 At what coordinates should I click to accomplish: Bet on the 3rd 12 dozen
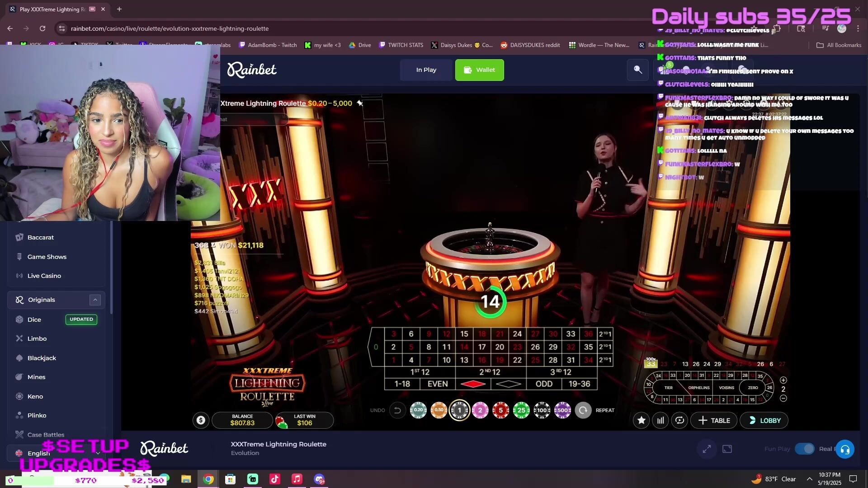561,372
